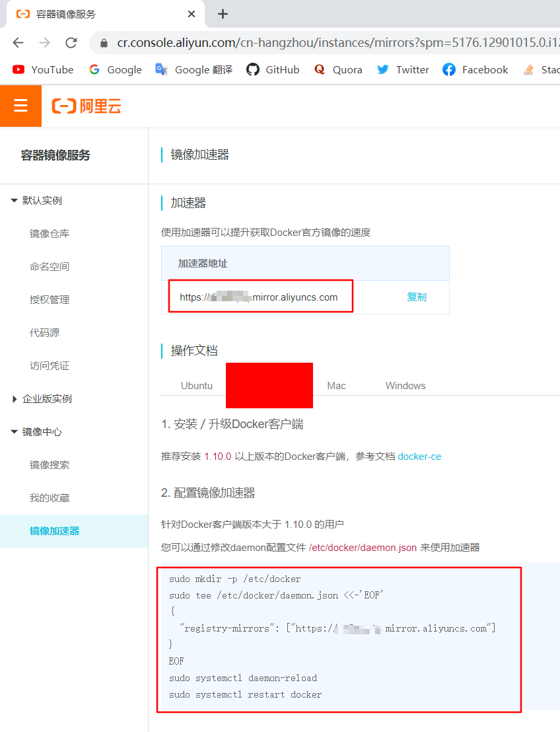Open the Twitter bookmark
Screen dimensions: 560x732
(403, 69)
